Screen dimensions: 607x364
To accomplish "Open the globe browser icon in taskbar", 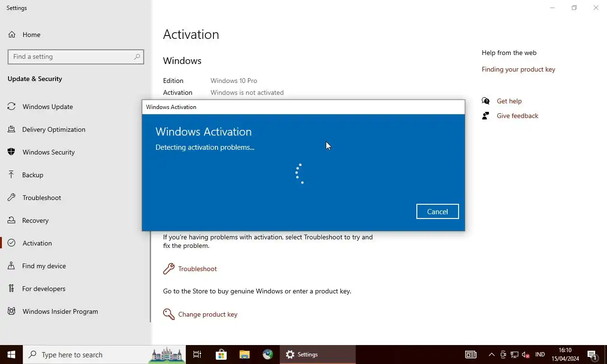I will pyautogui.click(x=268, y=355).
